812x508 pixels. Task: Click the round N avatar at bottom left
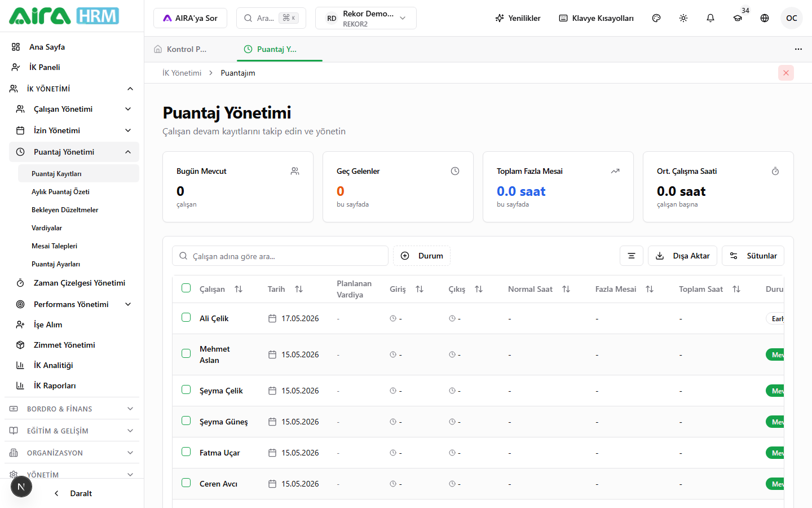click(21, 487)
